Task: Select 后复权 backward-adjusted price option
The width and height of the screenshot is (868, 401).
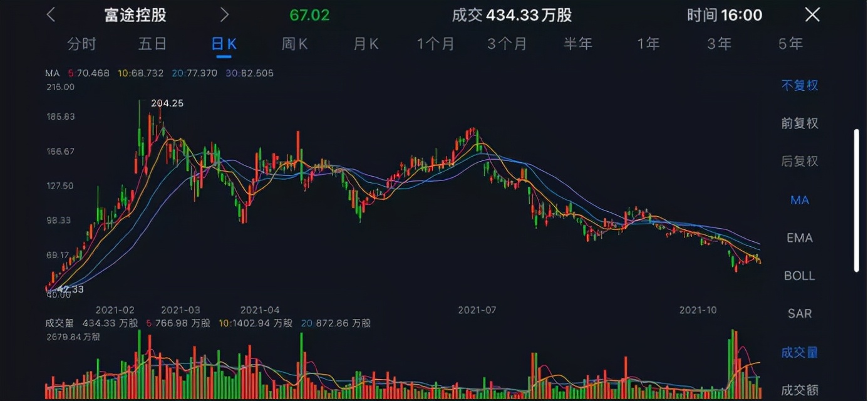Action: point(799,161)
